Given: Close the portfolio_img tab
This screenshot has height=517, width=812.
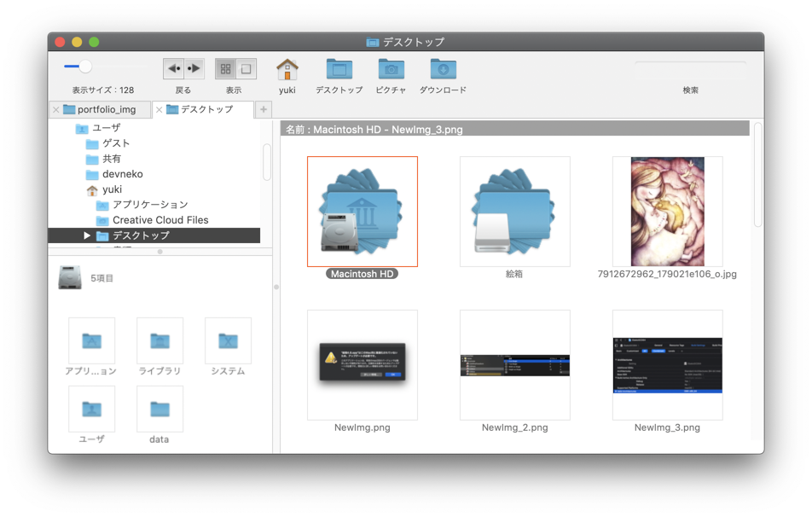Looking at the screenshot, I should coord(56,110).
